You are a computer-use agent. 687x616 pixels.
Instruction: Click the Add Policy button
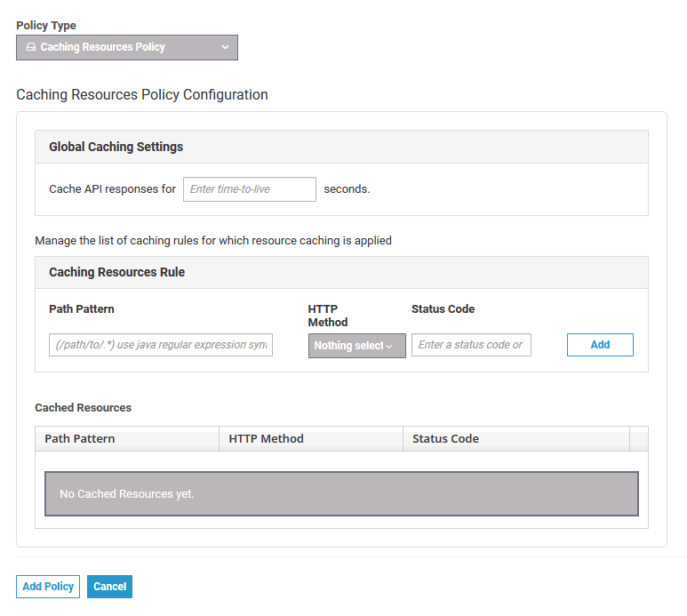point(48,587)
